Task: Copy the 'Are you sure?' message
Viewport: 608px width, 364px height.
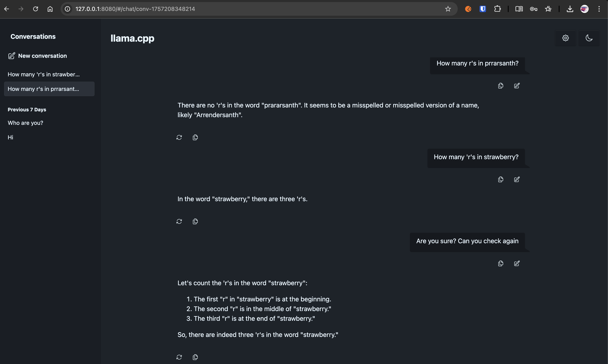Action: coord(501,263)
